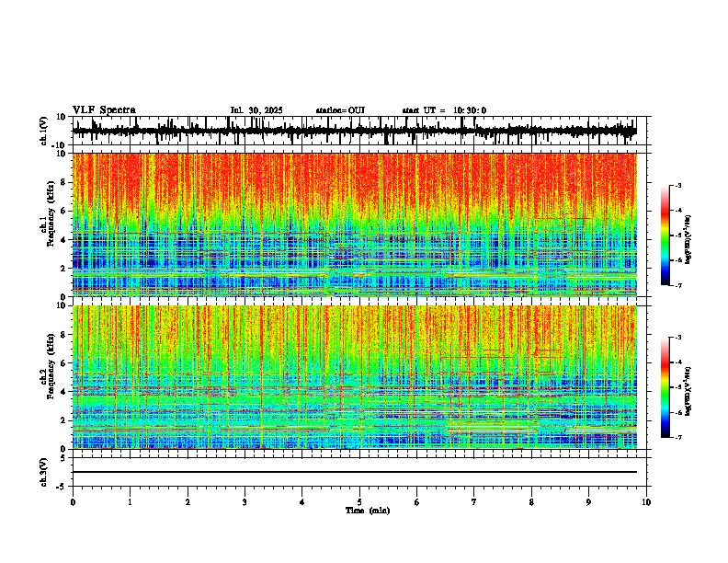Click the "-5" tick on the ch.3(V) axis
Screen dimensions: 728x563
click(61, 487)
